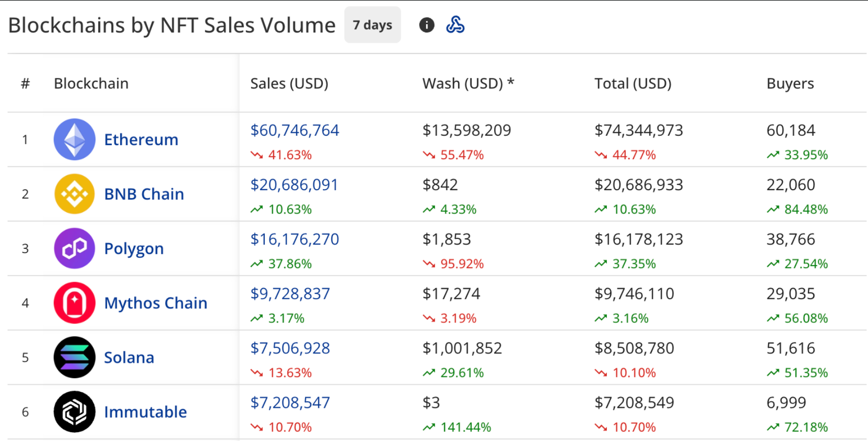Click Polygon total change 37.35%
This screenshot has height=441, width=868.
[x=625, y=264]
